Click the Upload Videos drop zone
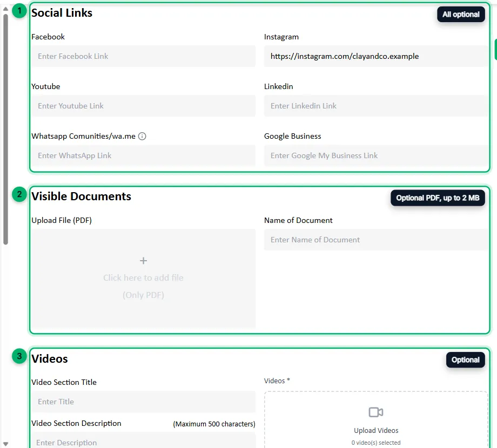 376,420
